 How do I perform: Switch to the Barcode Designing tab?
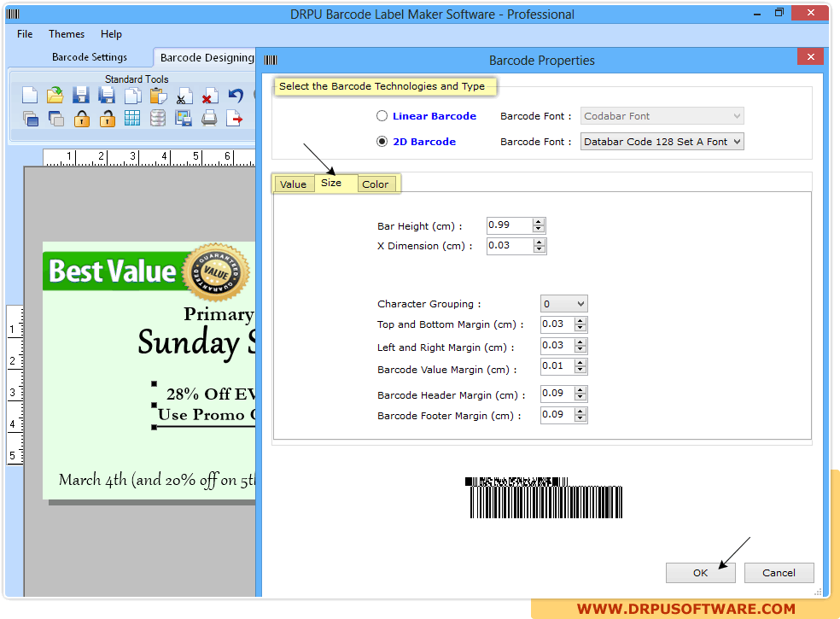pyautogui.click(x=207, y=57)
